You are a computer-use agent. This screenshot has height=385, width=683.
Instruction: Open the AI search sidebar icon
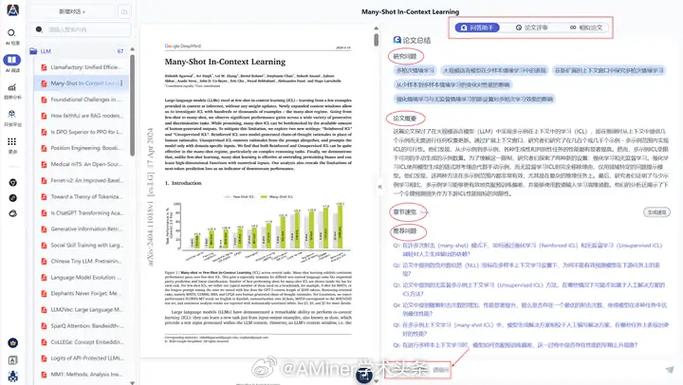(12, 33)
